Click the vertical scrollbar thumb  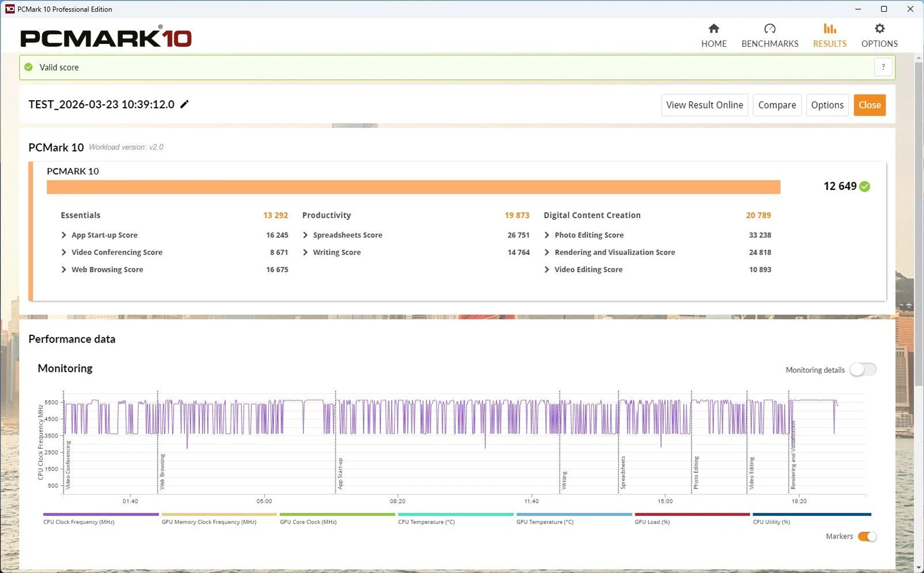coord(919,224)
